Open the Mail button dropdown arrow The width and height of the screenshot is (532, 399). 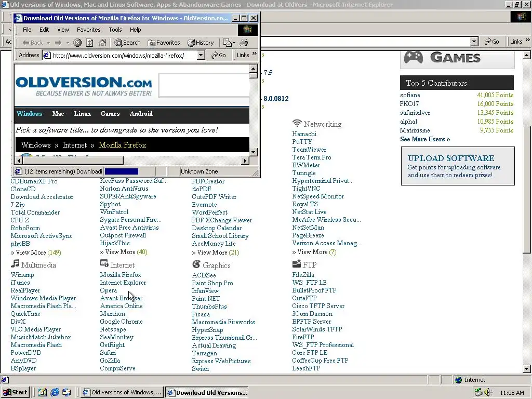(x=234, y=43)
